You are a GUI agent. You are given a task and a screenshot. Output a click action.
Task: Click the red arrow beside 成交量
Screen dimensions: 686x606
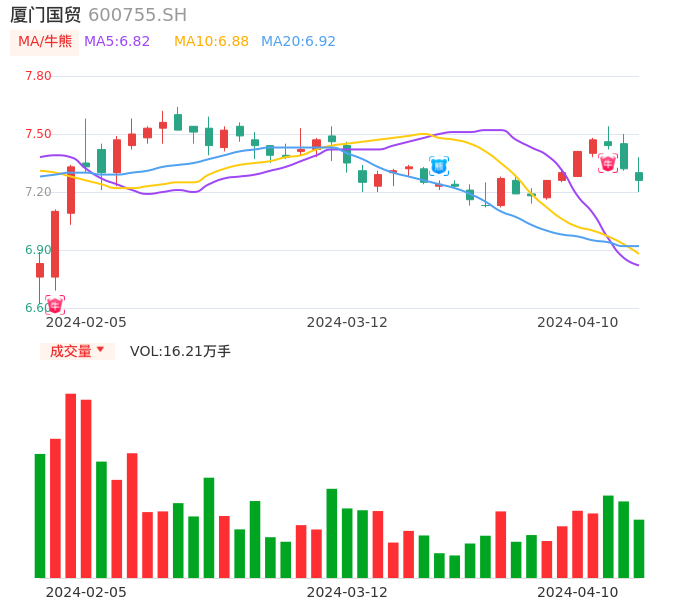100,350
